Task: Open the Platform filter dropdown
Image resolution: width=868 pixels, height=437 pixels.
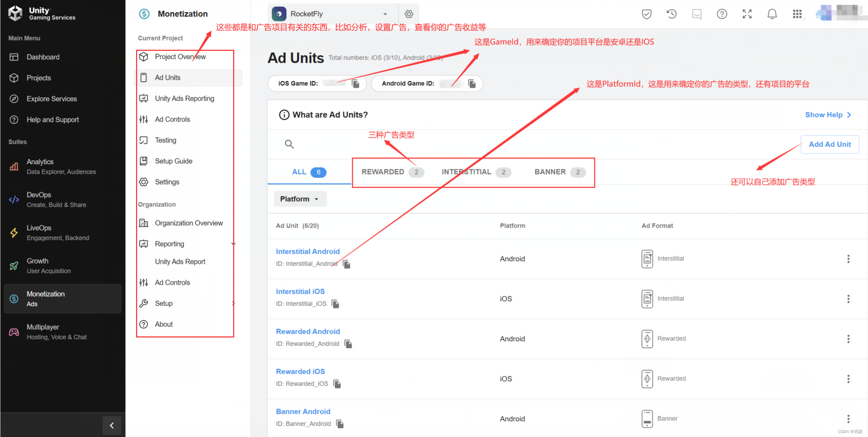Action: [300, 199]
